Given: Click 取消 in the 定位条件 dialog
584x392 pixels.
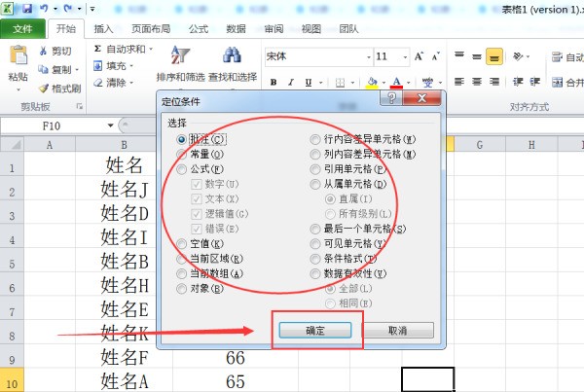Looking at the screenshot, I should point(397,330).
